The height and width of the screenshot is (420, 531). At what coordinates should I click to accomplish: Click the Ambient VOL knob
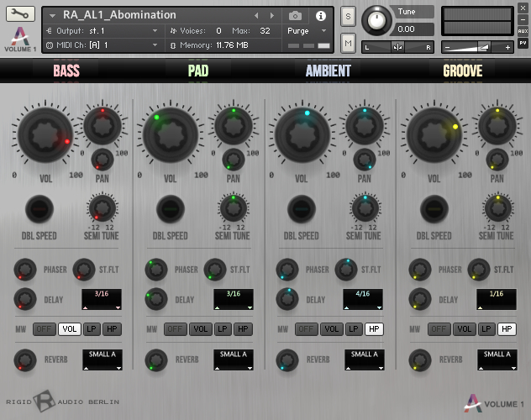click(x=302, y=135)
